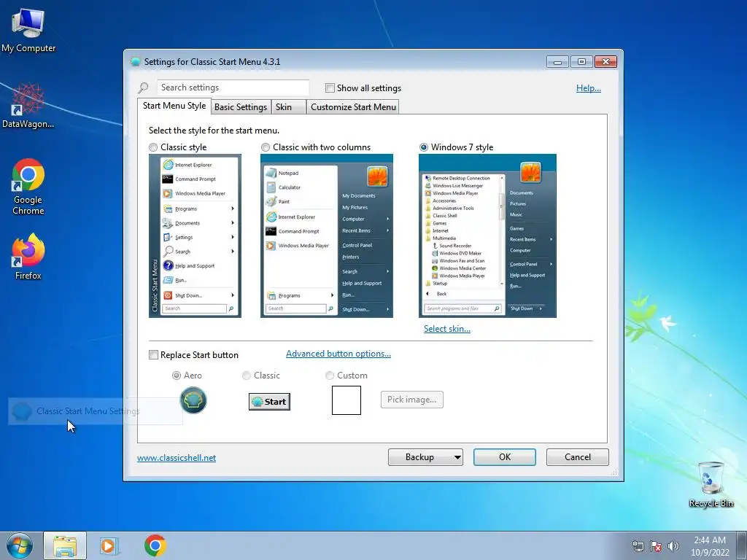Open Chrome from the taskbar
747x560 pixels.
tap(155, 545)
